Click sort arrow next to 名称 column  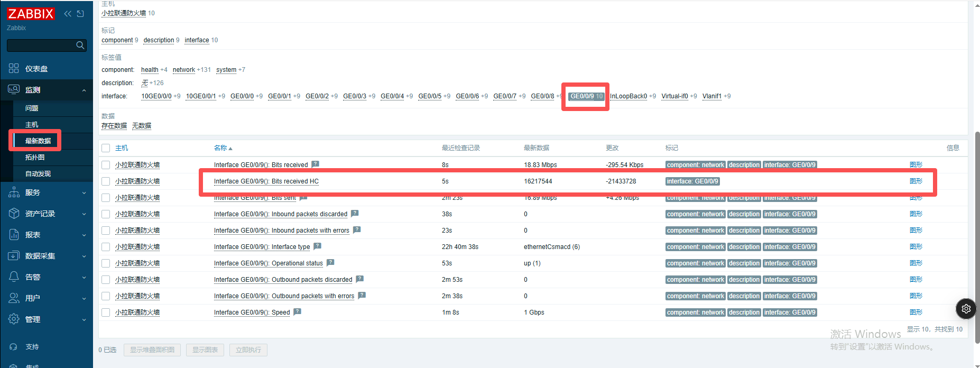[x=230, y=149]
